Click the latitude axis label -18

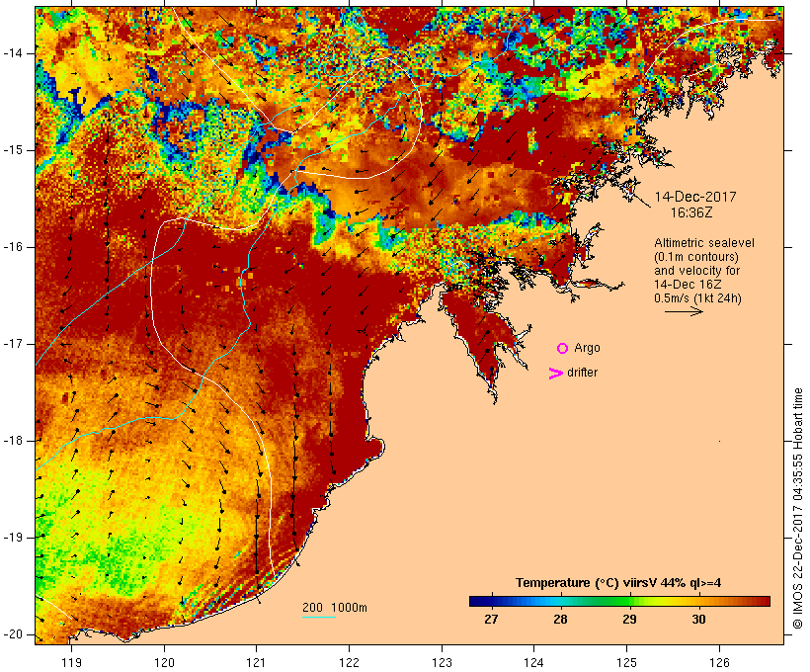coord(12,441)
